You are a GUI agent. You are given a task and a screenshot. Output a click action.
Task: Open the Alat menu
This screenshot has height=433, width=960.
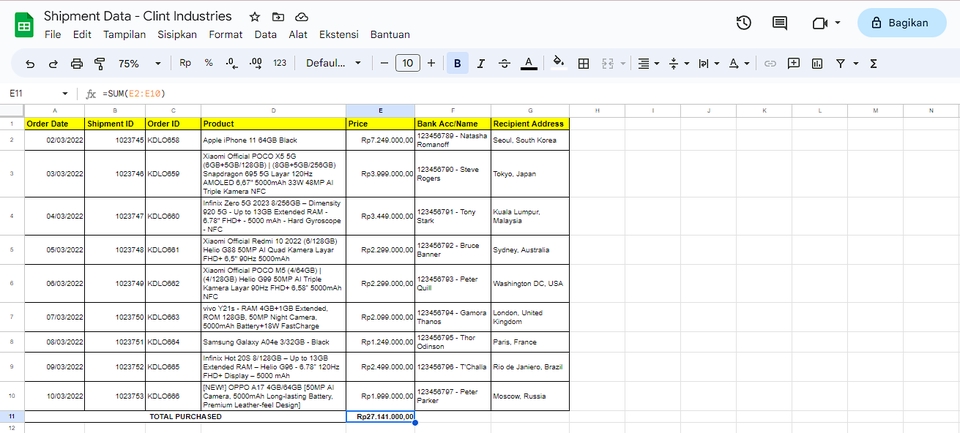tap(298, 34)
